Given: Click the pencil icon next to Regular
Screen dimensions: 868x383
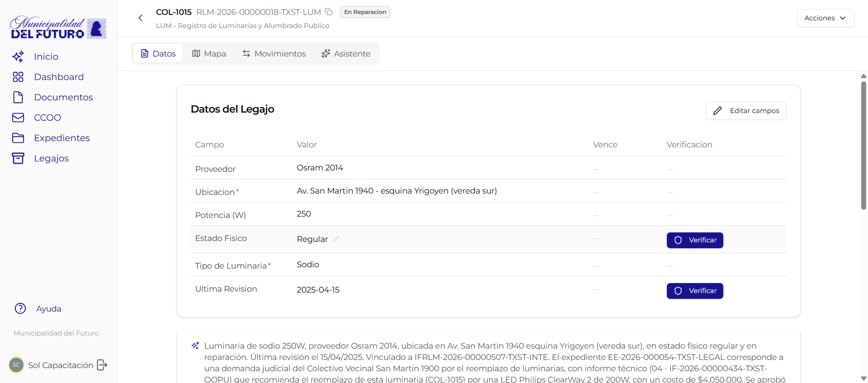Looking at the screenshot, I should click(336, 239).
